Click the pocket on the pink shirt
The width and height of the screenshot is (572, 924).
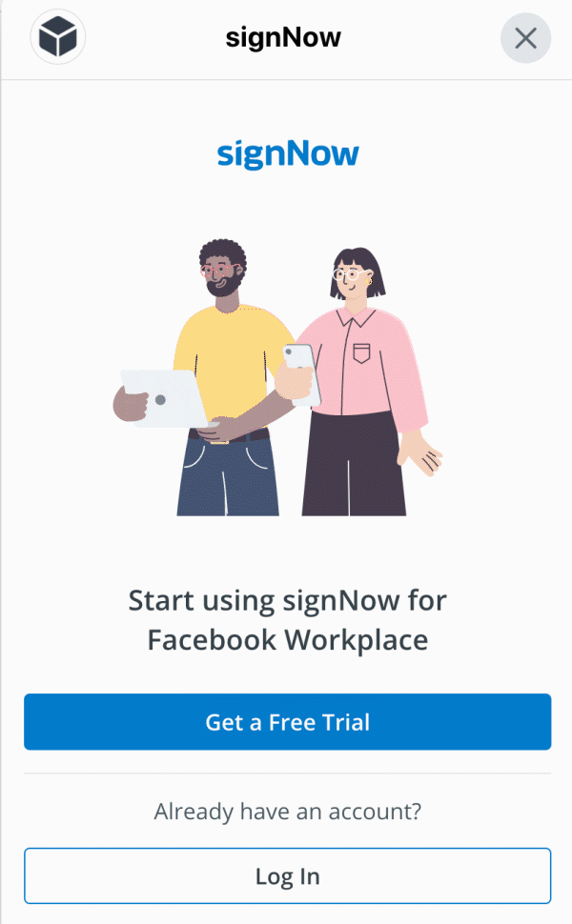(x=361, y=353)
